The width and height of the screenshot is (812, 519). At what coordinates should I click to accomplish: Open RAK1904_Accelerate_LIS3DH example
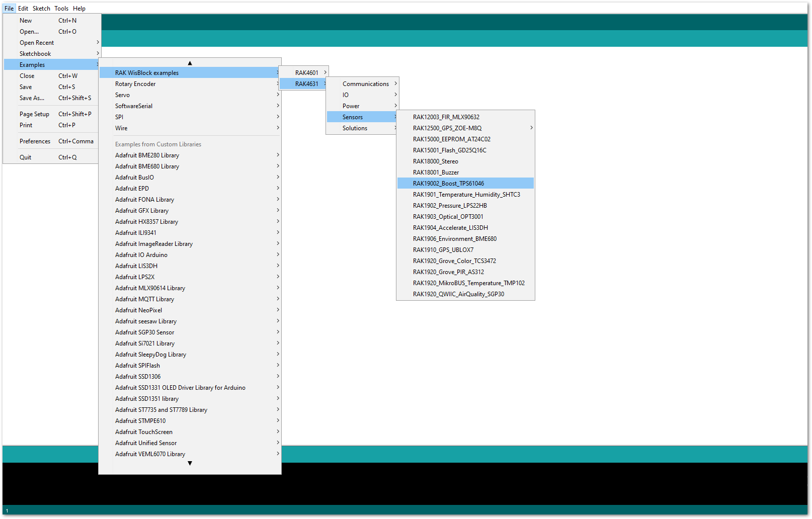click(465, 228)
